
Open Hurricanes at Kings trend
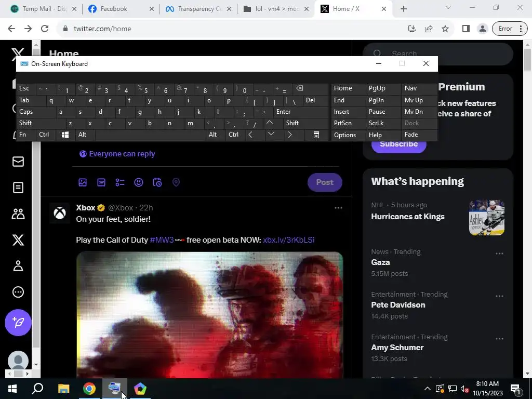pyautogui.click(x=407, y=217)
